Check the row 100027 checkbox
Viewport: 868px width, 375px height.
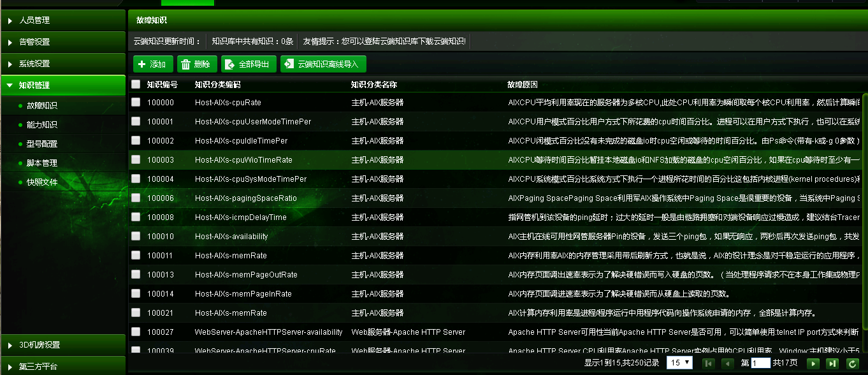point(136,332)
